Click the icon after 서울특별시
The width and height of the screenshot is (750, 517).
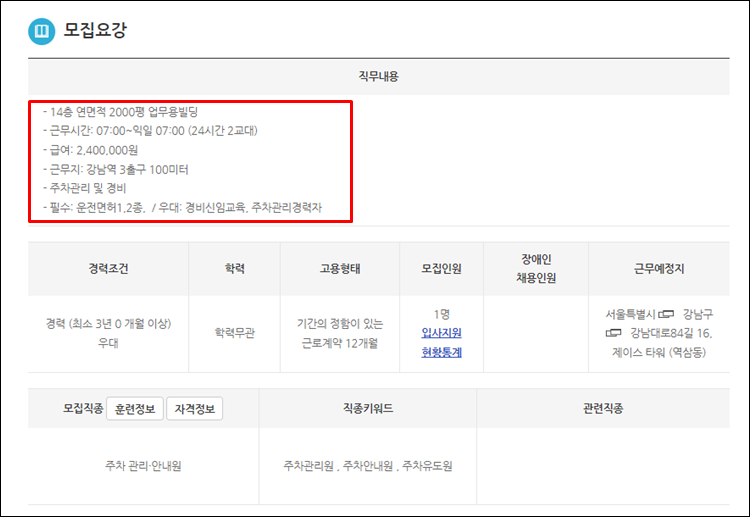coord(667,314)
